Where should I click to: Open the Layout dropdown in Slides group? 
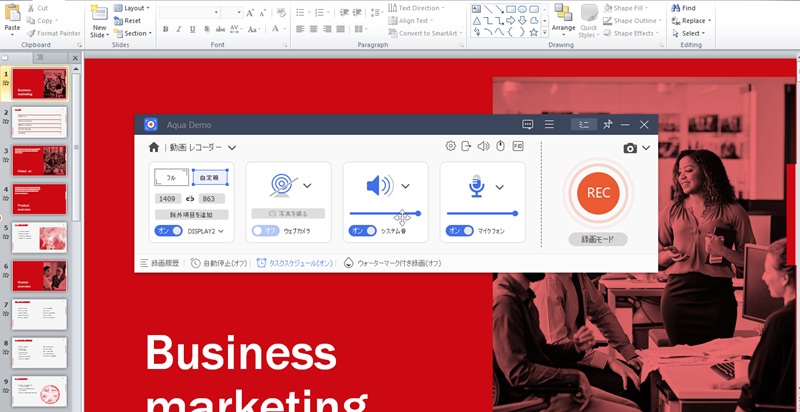[131, 8]
